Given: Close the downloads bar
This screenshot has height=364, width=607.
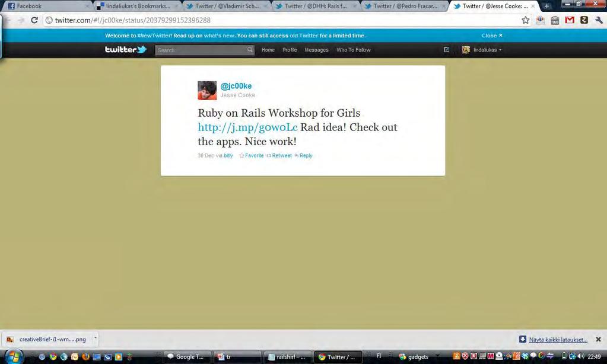Looking at the screenshot, I should pyautogui.click(x=598, y=339).
